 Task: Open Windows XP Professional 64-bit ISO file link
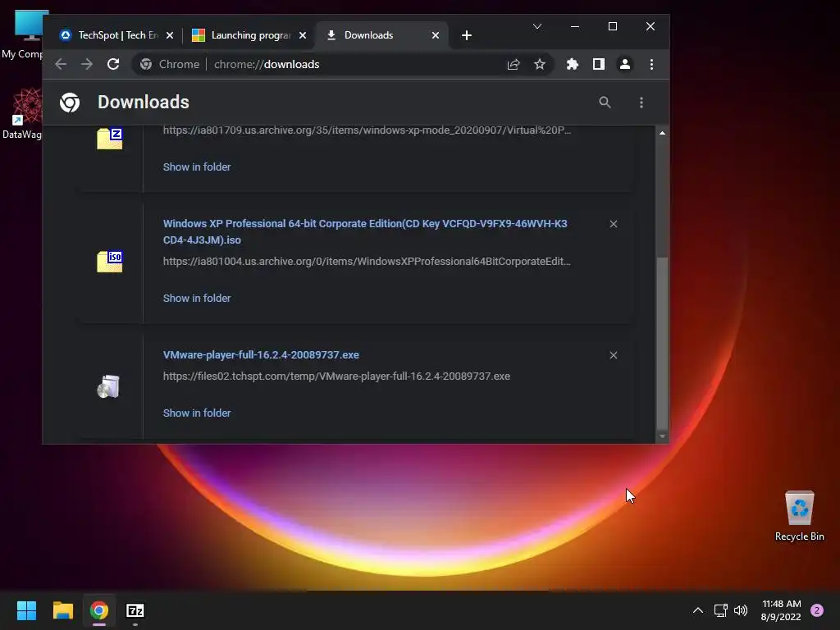(x=365, y=231)
